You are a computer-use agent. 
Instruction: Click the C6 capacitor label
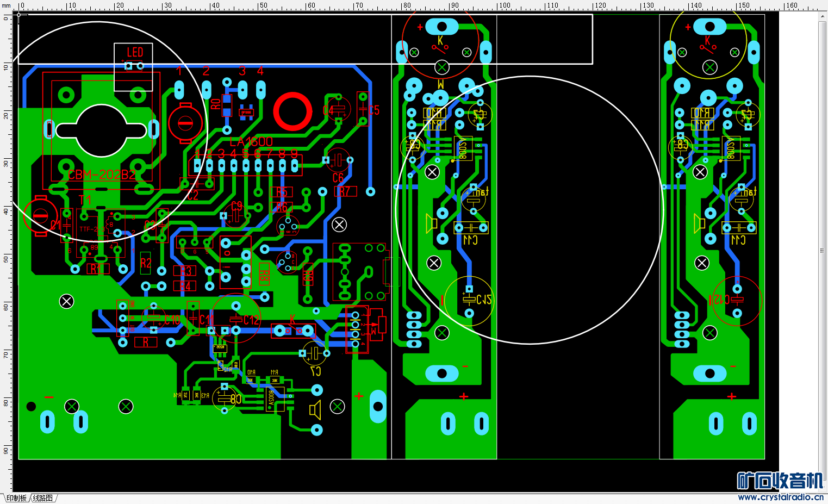(x=338, y=178)
